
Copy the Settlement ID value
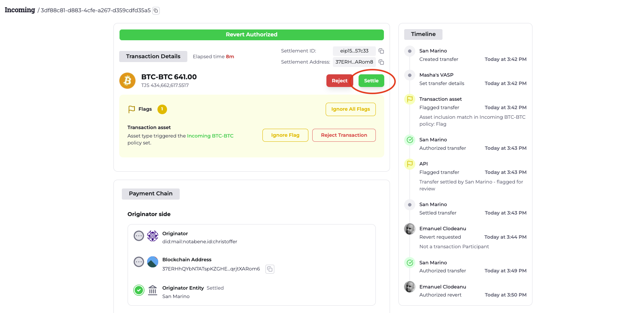point(381,51)
